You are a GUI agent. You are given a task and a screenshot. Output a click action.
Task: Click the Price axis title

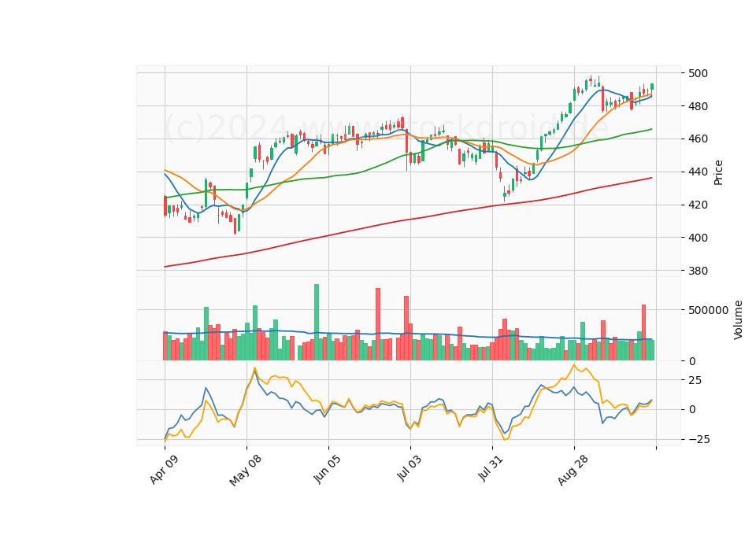718,172
